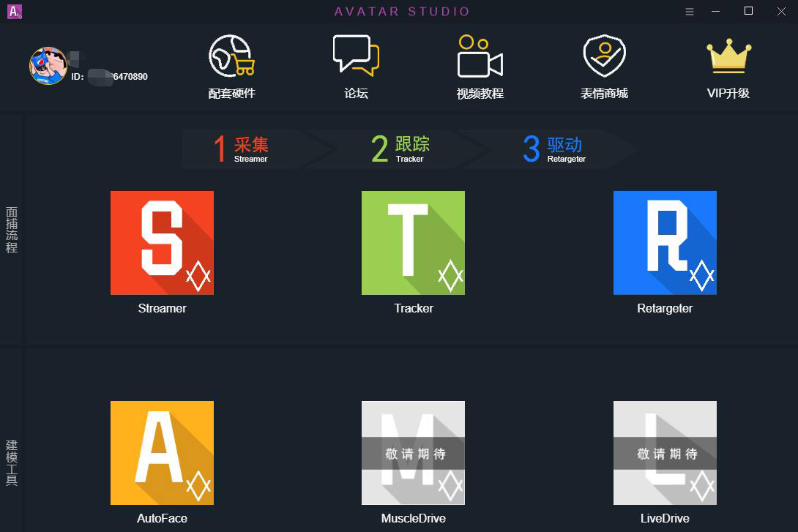Select step 2 跟踪 Tracker
Screen dimensions: 798x532
(x=398, y=149)
